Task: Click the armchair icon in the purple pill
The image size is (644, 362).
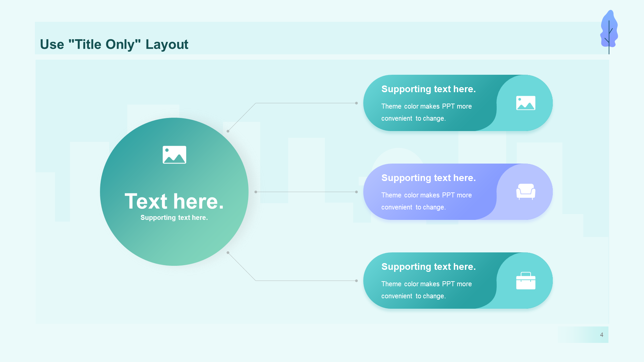Action: [526, 192]
